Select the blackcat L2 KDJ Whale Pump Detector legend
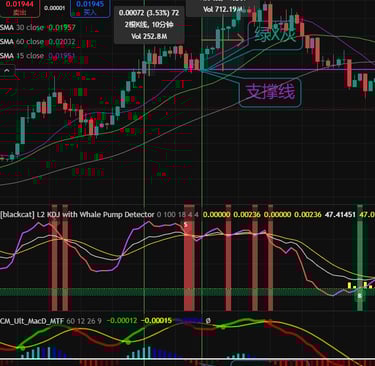Screen dimensions: 375x366 pyautogui.click(x=77, y=215)
